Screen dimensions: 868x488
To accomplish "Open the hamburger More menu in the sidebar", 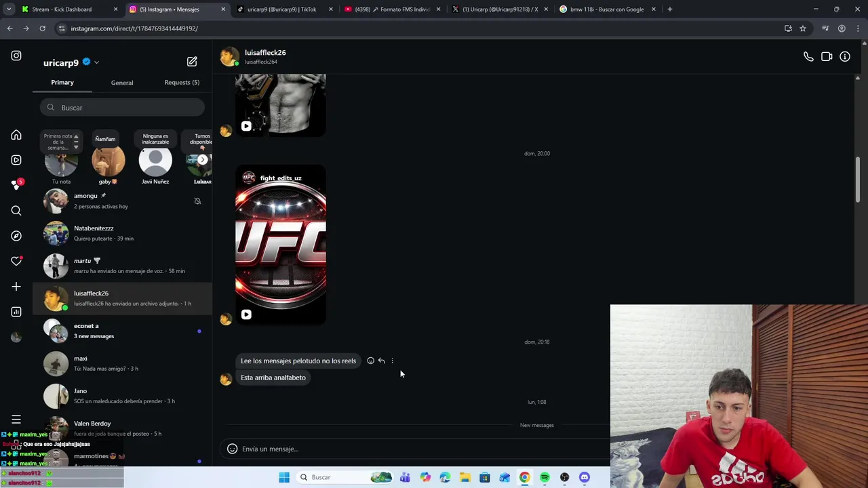I will [16, 420].
